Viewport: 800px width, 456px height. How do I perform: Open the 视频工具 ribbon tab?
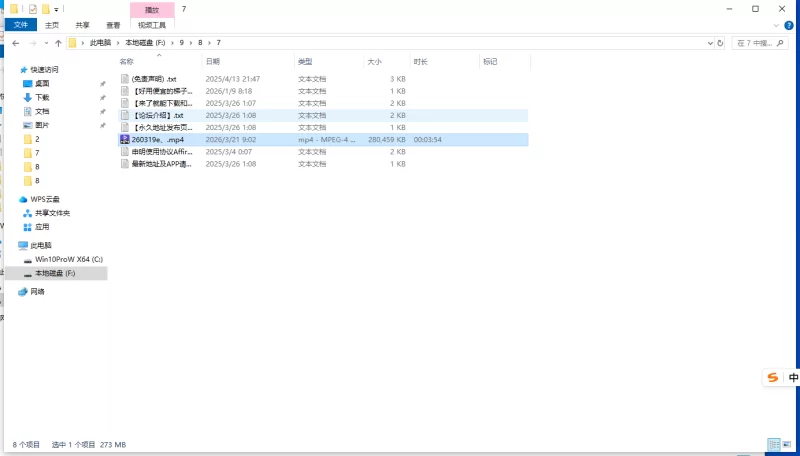coord(151,25)
